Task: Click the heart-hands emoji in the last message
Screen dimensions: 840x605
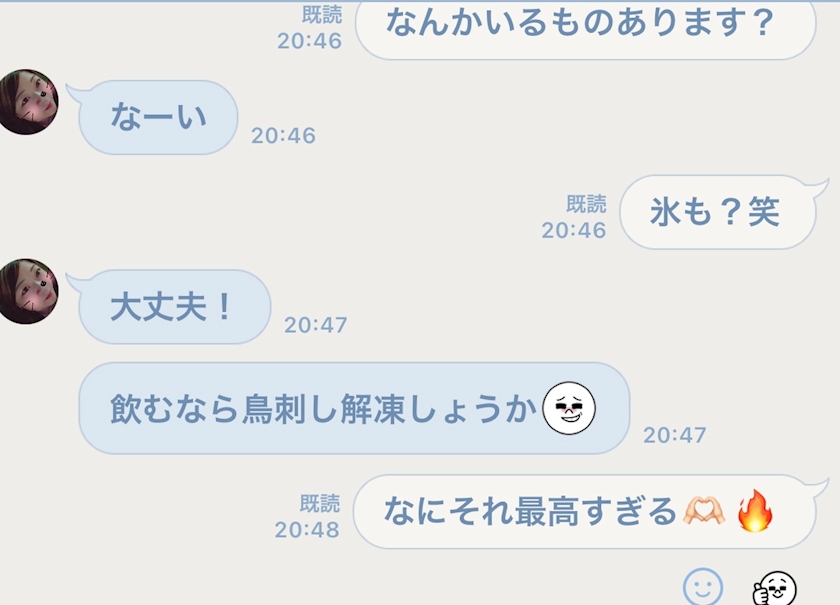Action: coord(704,511)
